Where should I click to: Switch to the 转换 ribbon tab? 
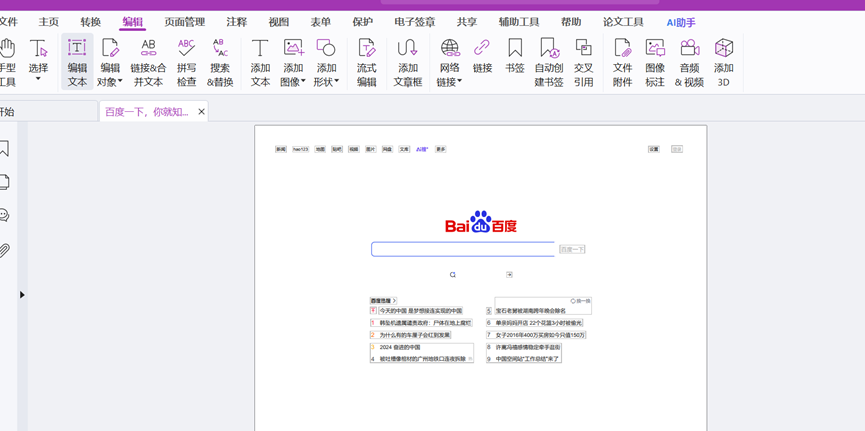(90, 22)
